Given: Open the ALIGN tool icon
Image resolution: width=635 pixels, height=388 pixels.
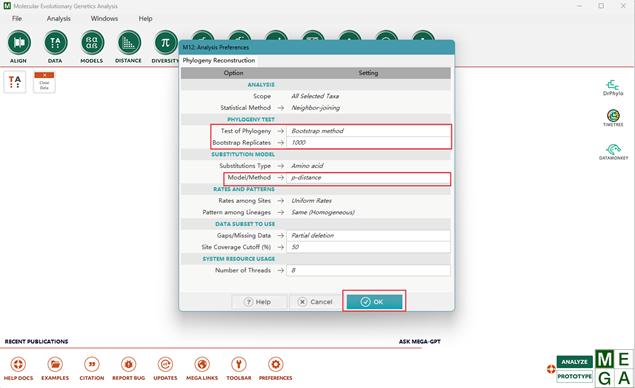Looking at the screenshot, I should point(19,43).
